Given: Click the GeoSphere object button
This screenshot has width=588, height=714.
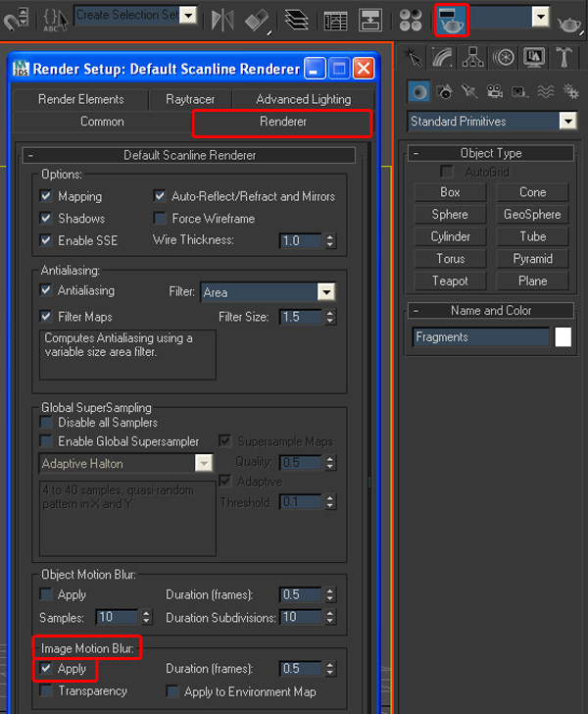Looking at the screenshot, I should click(x=532, y=215).
